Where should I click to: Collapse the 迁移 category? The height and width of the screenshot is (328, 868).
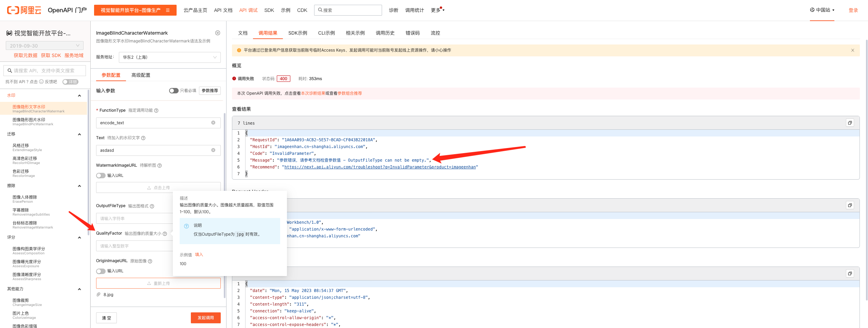79,134
